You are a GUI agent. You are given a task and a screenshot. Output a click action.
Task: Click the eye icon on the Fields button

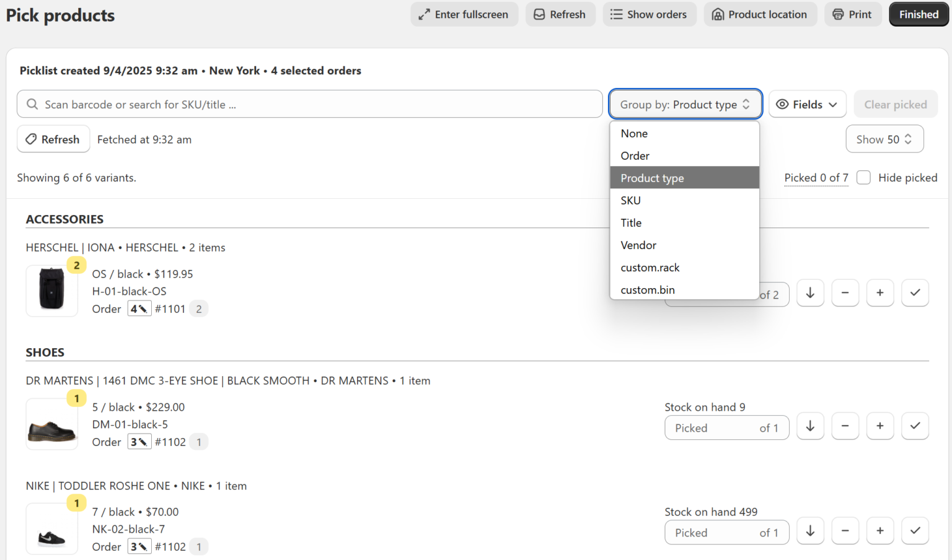(782, 104)
